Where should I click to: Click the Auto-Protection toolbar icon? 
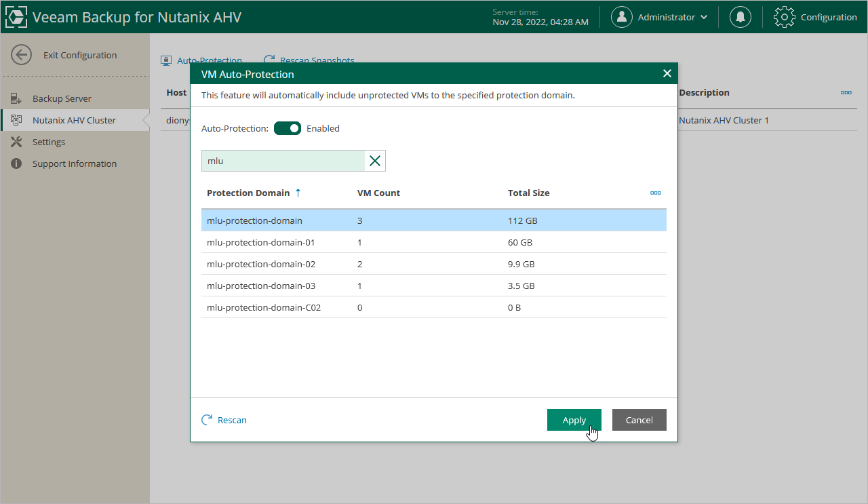click(166, 60)
